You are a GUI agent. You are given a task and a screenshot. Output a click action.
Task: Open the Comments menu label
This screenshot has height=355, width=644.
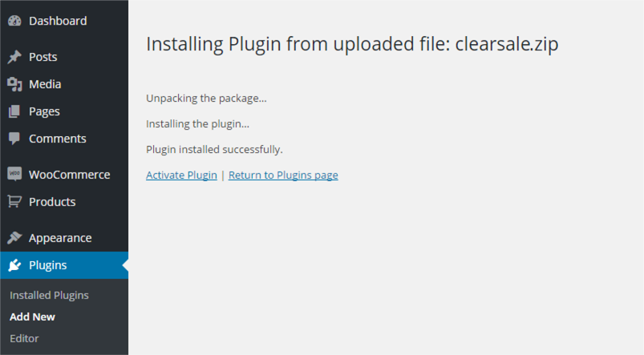point(57,139)
